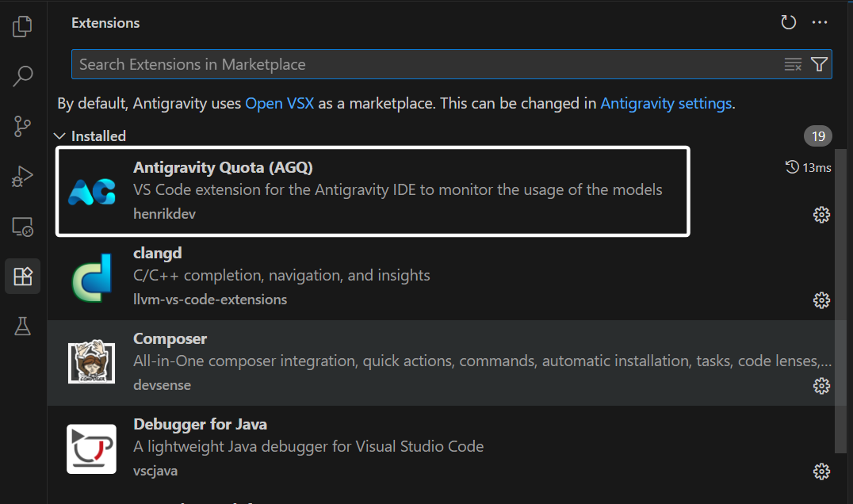Open the Testing flask icon view
This screenshot has width=853, height=504.
coord(23,326)
